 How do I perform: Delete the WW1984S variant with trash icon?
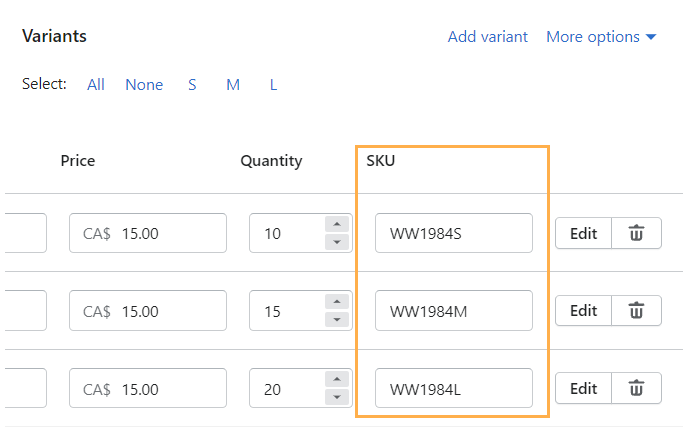point(636,233)
